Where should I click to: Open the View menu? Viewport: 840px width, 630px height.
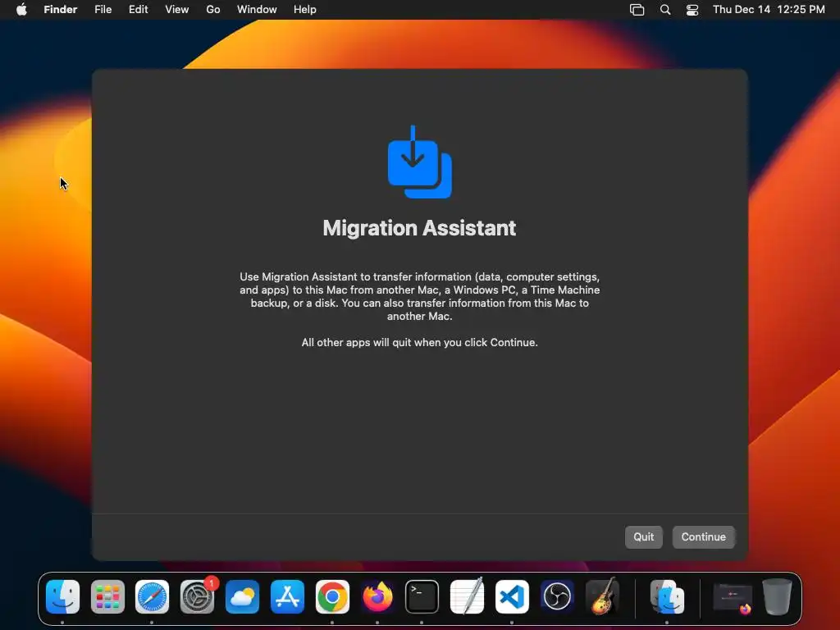click(177, 10)
